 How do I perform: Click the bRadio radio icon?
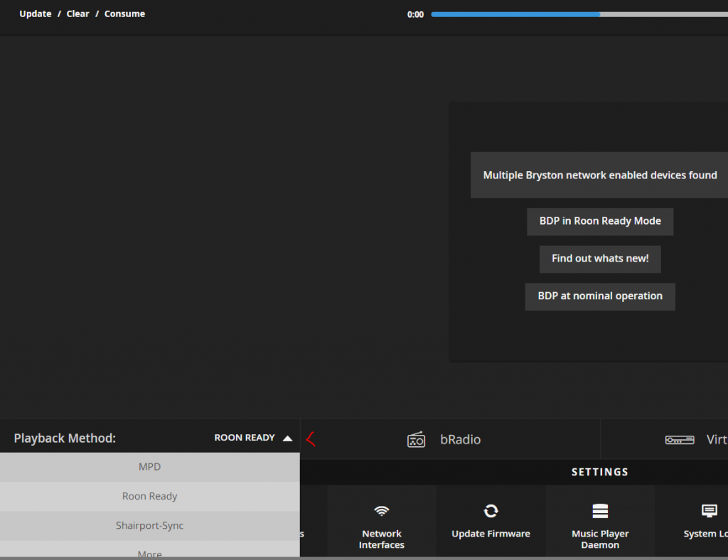416,439
